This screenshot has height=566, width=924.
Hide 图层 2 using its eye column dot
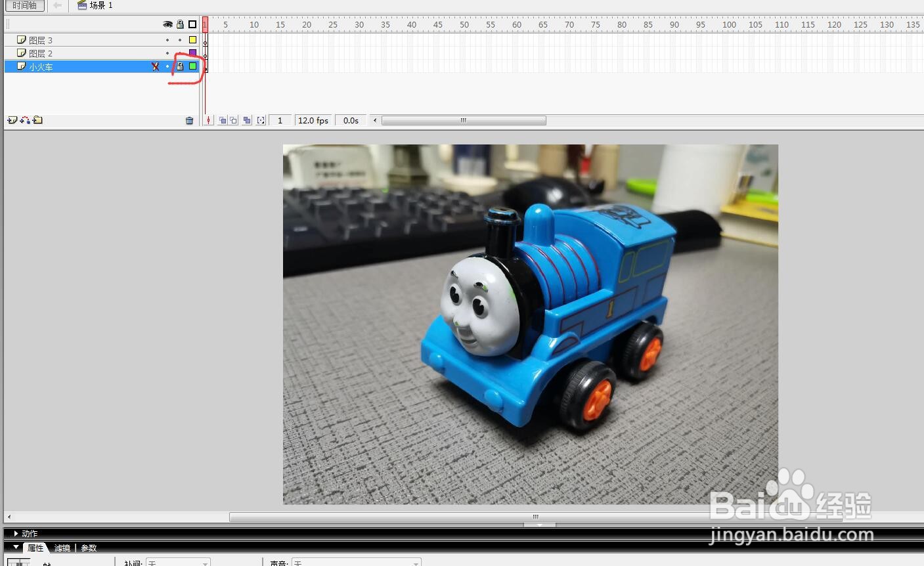coord(167,53)
